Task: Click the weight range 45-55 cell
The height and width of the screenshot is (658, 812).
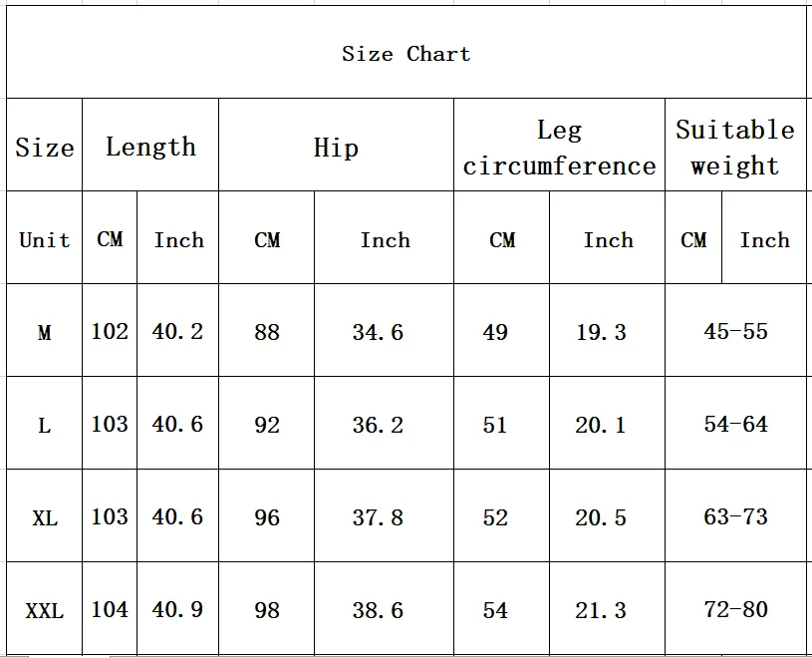Action: coord(735,330)
